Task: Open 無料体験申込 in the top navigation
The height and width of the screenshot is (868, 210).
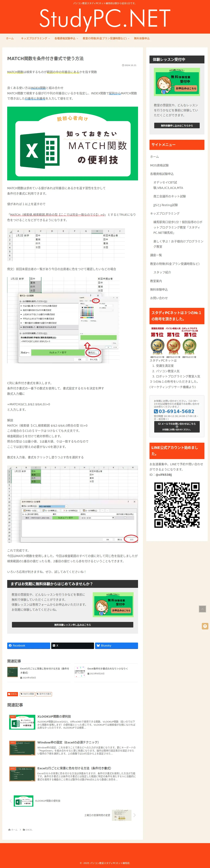Action: pos(142,38)
